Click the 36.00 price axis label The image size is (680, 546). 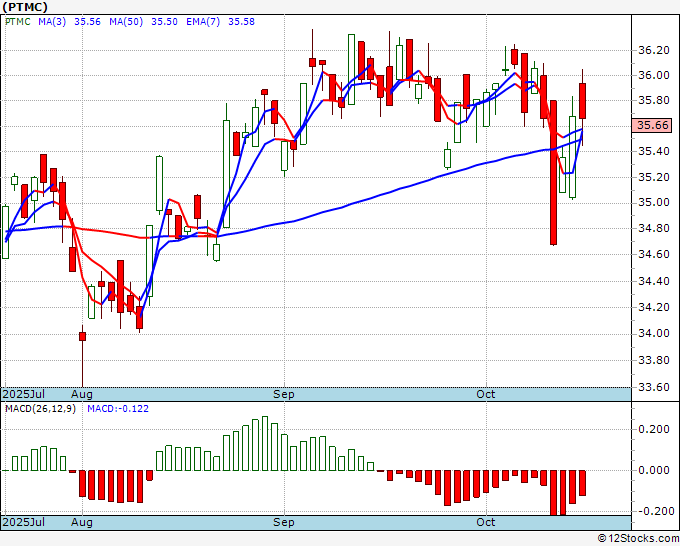pos(654,75)
